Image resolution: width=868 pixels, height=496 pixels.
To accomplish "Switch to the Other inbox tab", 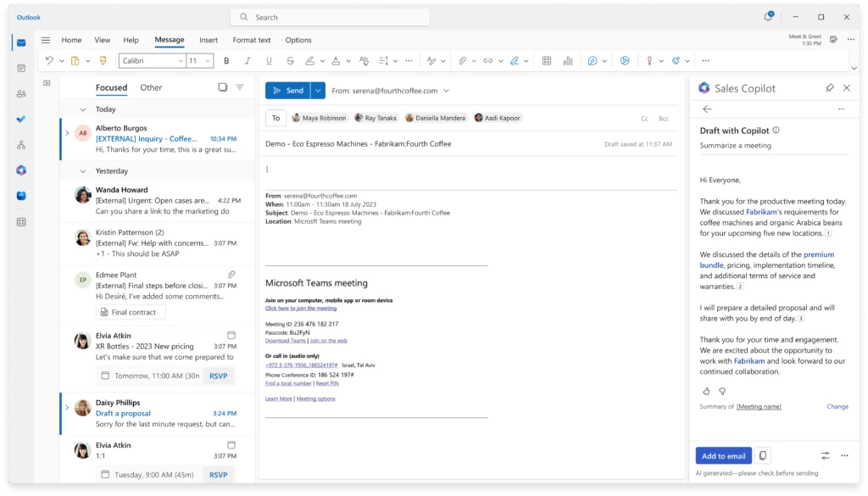I will click(150, 87).
